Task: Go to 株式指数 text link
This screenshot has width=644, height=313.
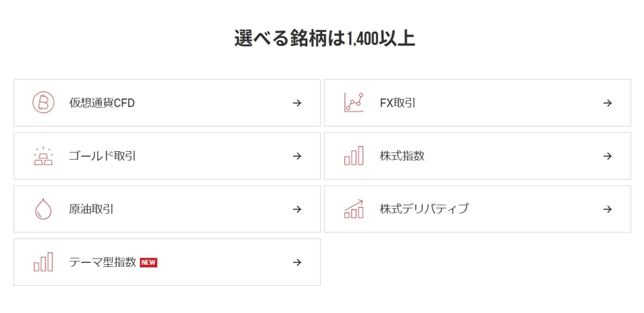Action: click(402, 156)
